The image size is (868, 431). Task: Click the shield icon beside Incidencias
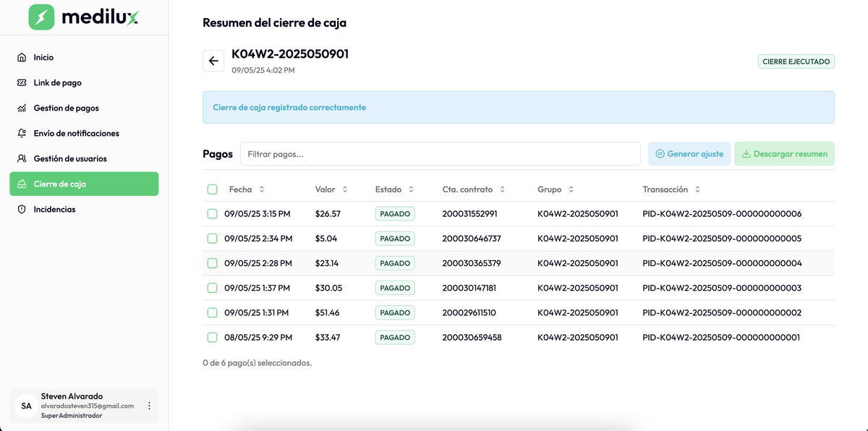(x=22, y=209)
